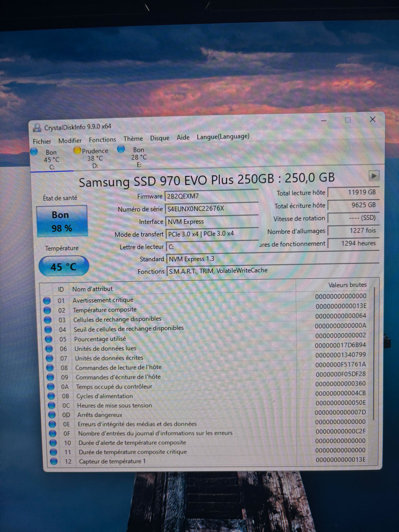Click the serial number field
Screen dimensions: 399x532
coord(212,209)
